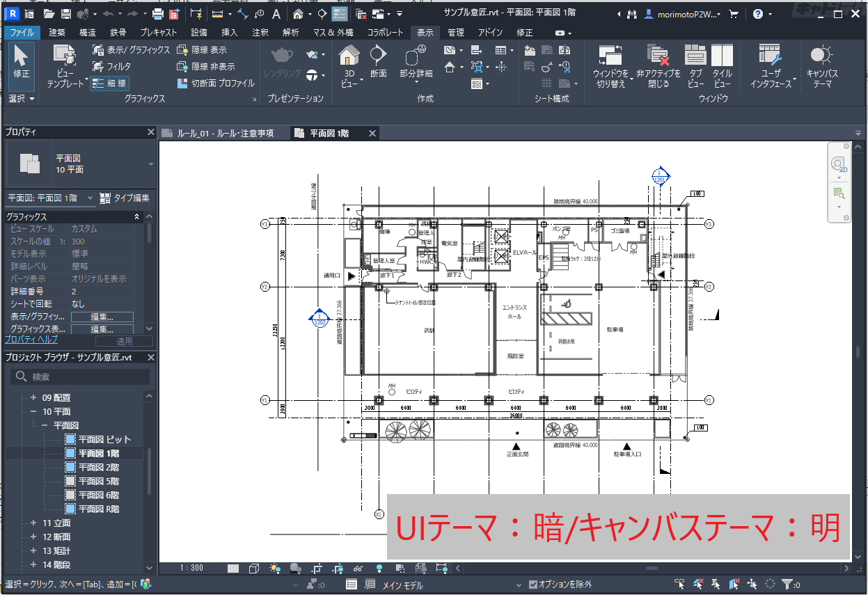Screen dimensions: 868x595
Task: Click the 2D navigation wheel icon
Action: point(838,164)
